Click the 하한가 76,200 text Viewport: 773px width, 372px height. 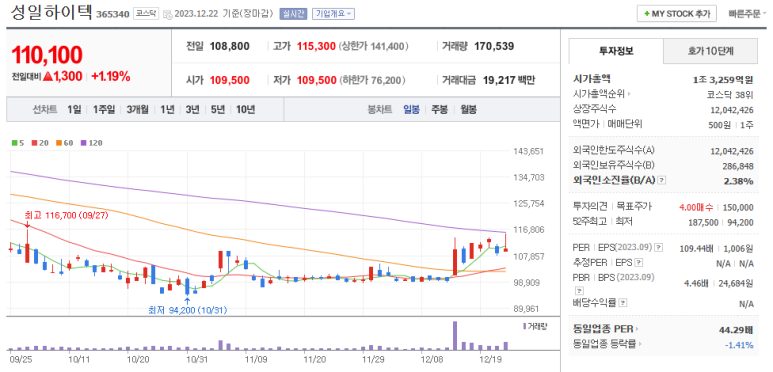pyautogui.click(x=373, y=80)
